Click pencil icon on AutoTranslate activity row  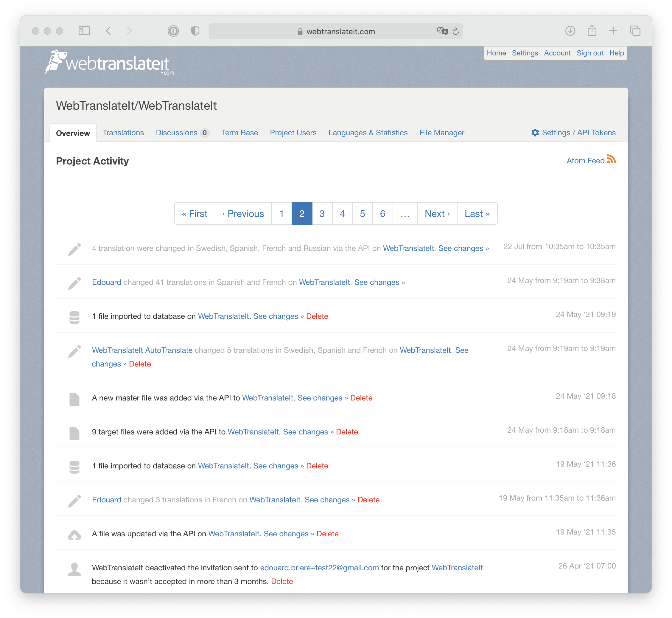(x=74, y=352)
